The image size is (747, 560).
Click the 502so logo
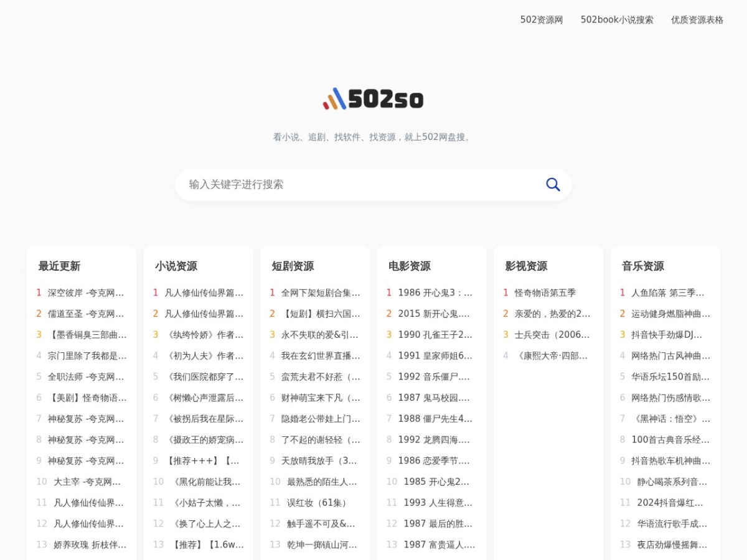click(x=373, y=99)
